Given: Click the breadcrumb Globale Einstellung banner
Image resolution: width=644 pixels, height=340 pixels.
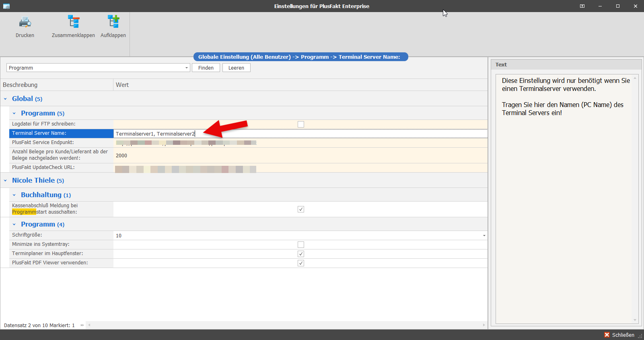Looking at the screenshot, I should (x=300, y=57).
